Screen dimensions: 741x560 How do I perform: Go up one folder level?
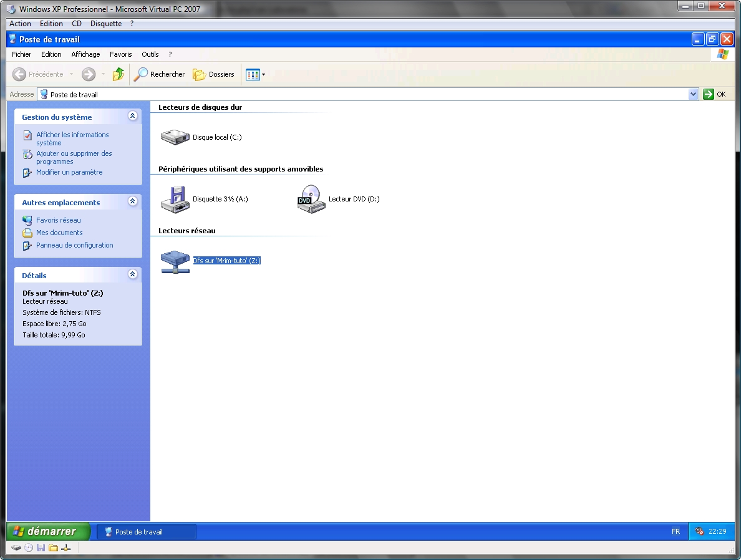[118, 74]
